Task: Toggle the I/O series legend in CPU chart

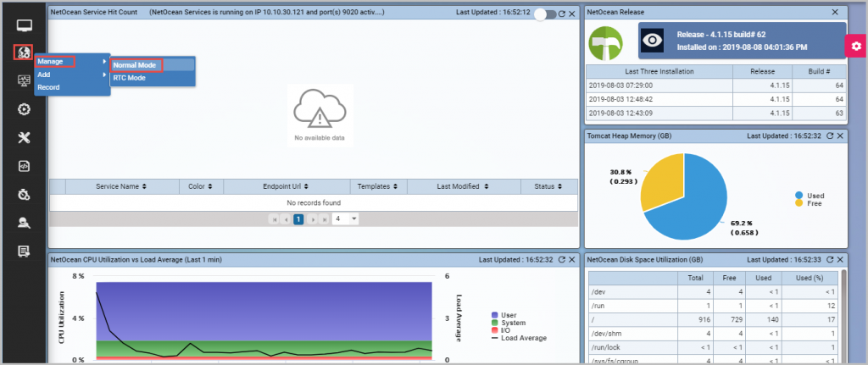Action: click(500, 330)
